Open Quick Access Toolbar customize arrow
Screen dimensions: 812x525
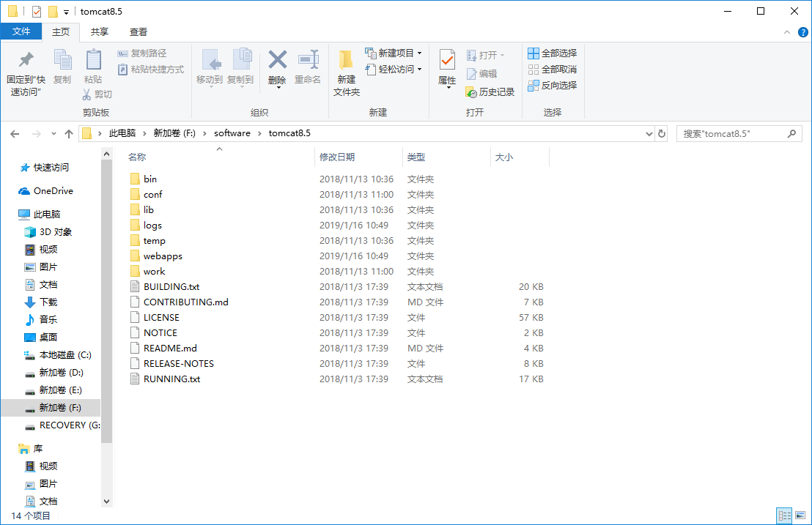click(66, 12)
